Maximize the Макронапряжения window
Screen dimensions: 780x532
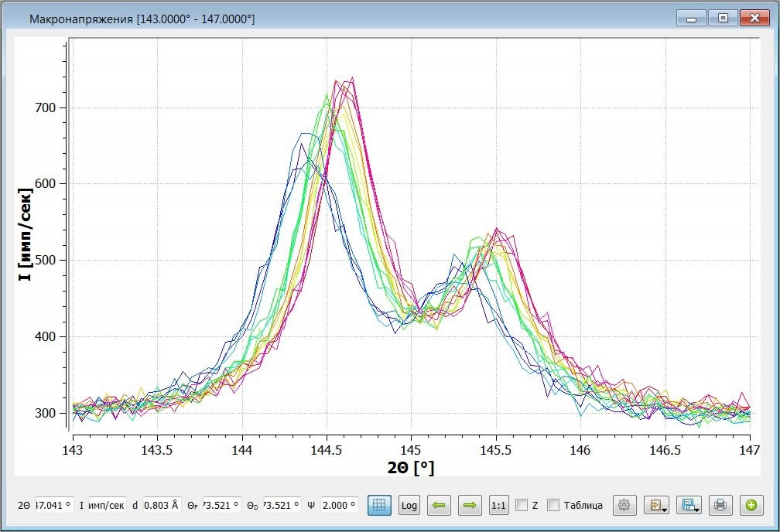[723, 18]
